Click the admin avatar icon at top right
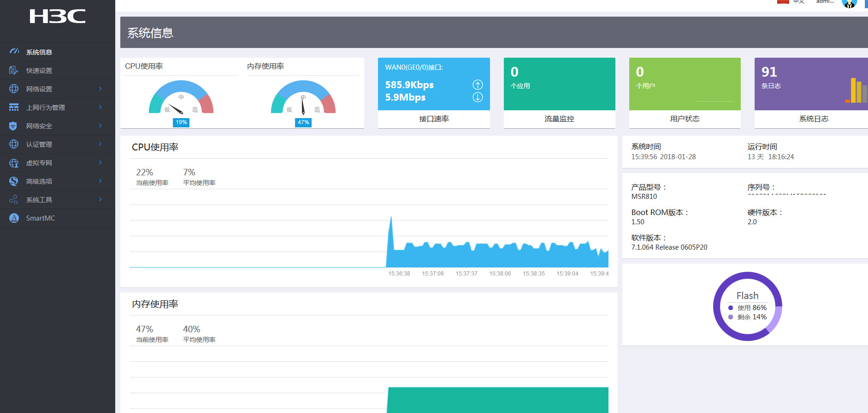 (x=849, y=3)
